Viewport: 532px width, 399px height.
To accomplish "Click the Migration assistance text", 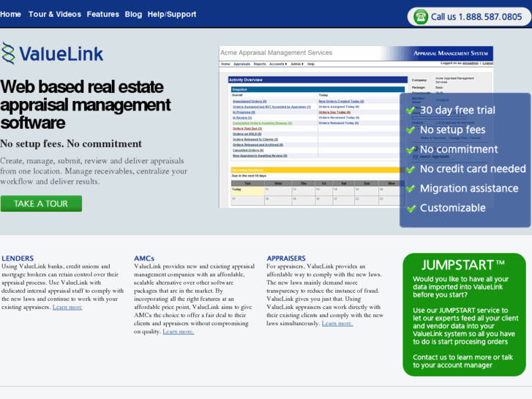I will [469, 188].
